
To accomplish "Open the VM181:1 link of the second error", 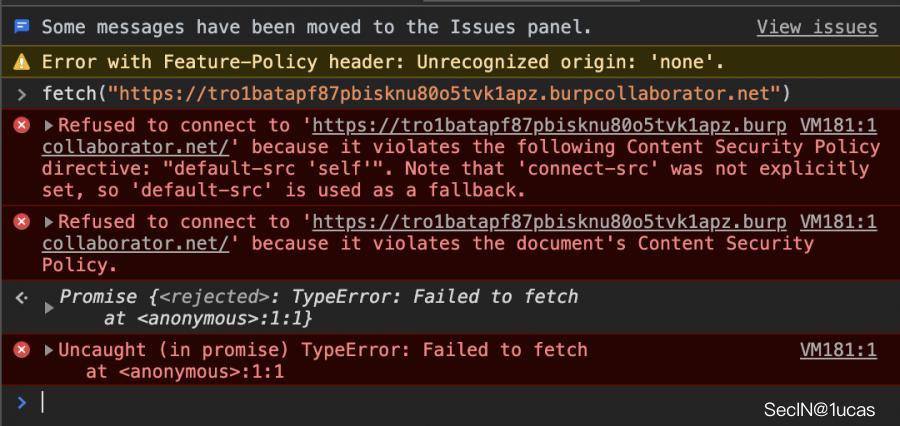I will (838, 221).
